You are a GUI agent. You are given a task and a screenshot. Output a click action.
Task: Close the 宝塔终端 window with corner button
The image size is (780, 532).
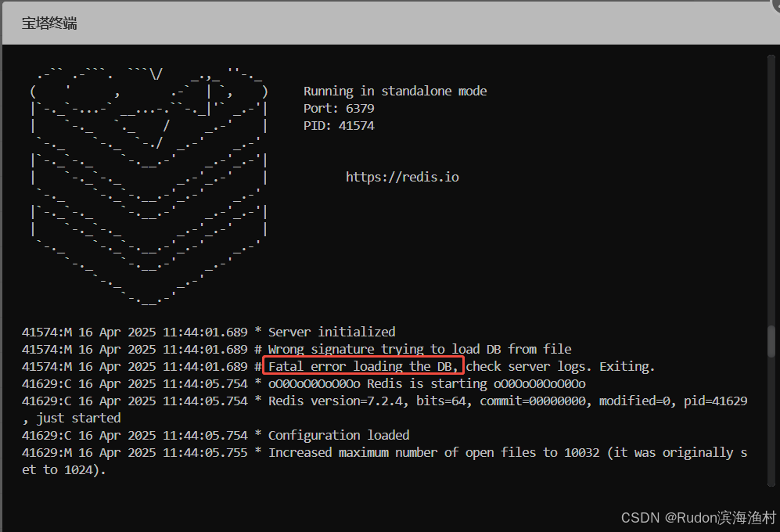(775, 4)
